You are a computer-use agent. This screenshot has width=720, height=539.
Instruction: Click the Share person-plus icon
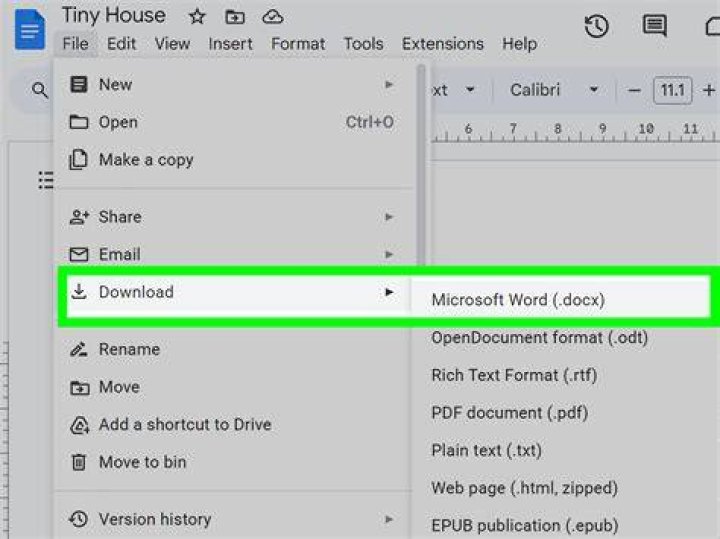[x=79, y=217]
